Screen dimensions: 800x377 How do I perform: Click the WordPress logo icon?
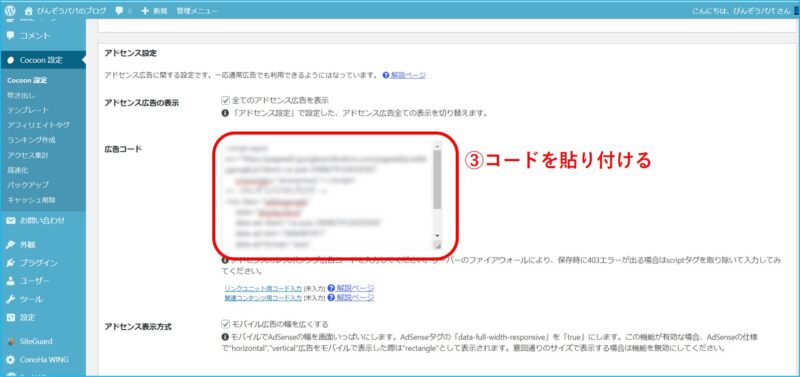coord(10,10)
